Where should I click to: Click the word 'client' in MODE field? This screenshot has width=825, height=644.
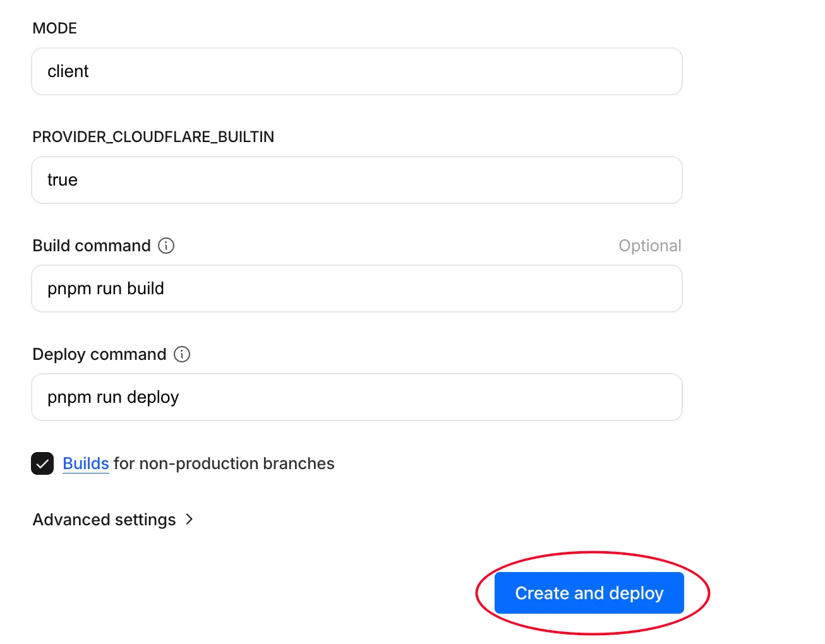[x=68, y=71]
